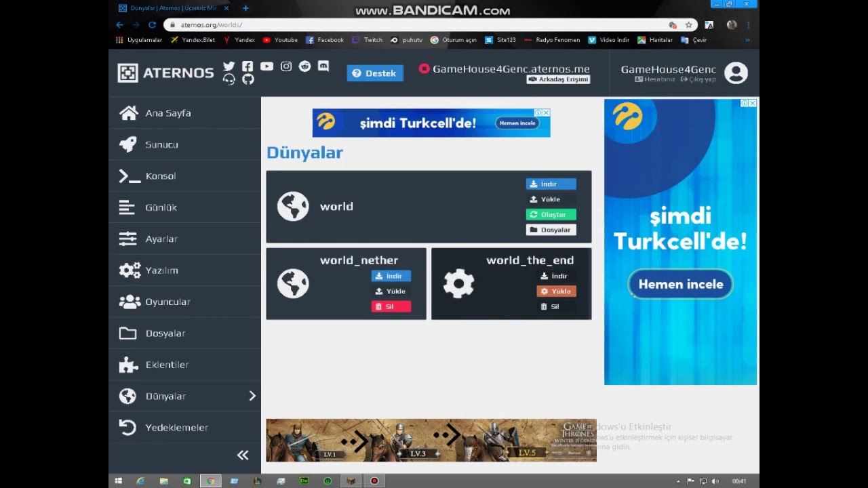Open the Twitch bookmark

[x=367, y=40]
